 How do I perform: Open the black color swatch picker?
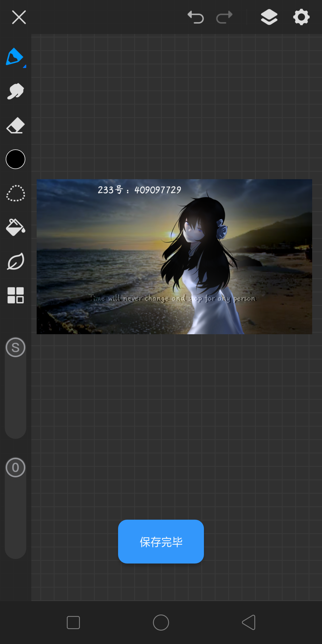[16, 159]
